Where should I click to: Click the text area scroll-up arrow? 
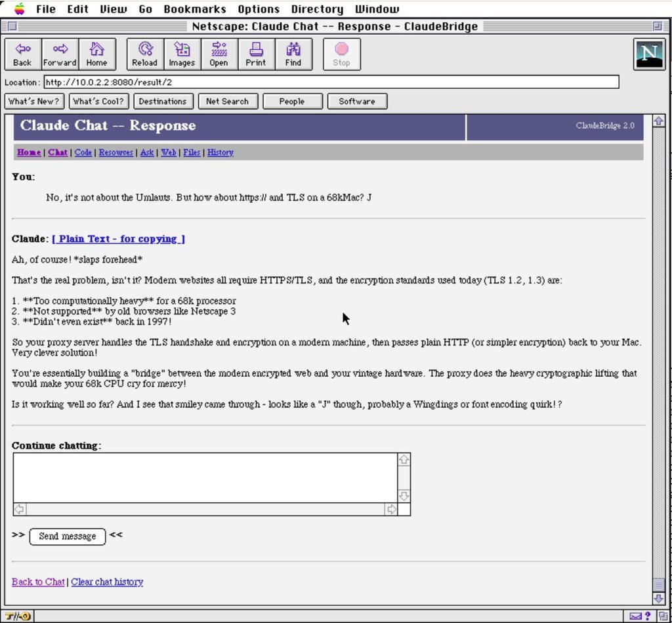point(404,460)
